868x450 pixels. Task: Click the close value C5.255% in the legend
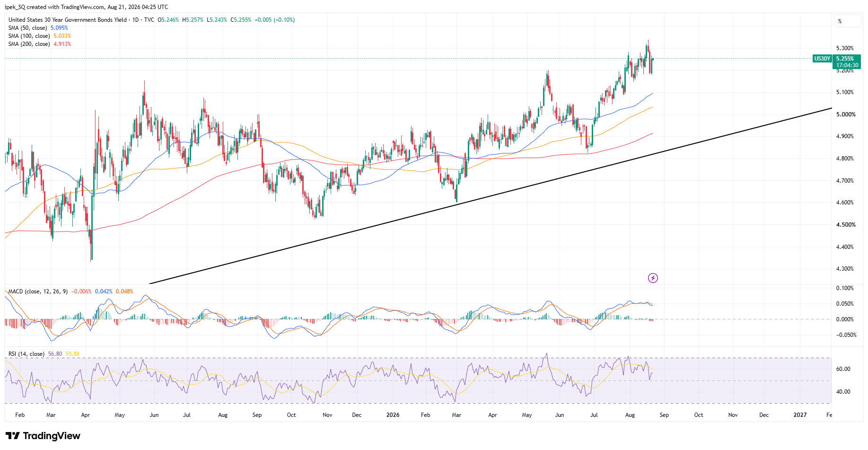tap(241, 20)
